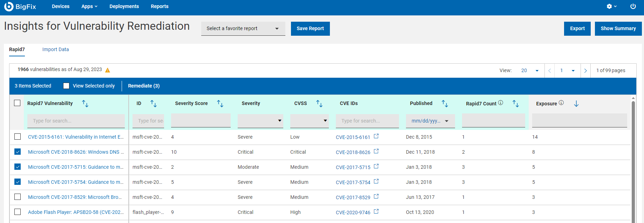Open the Deployments menu
This screenshot has width=644, height=223.
coord(124,7)
